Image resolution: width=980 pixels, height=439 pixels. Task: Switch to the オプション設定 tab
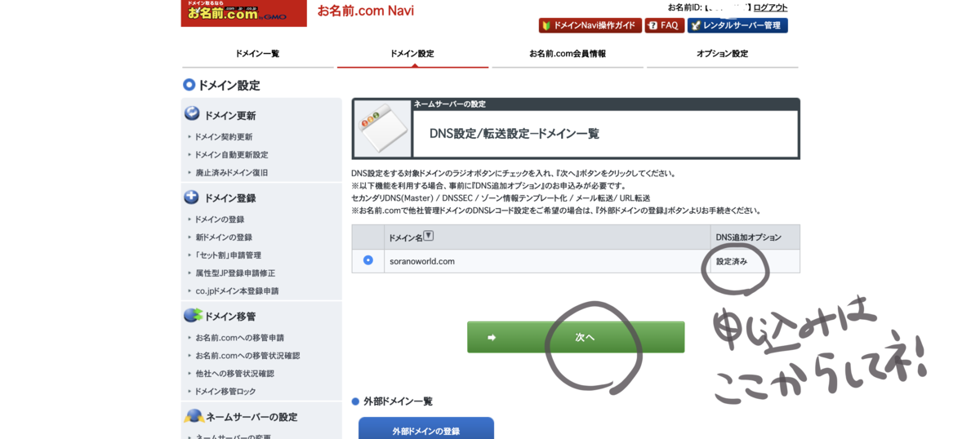723,54
